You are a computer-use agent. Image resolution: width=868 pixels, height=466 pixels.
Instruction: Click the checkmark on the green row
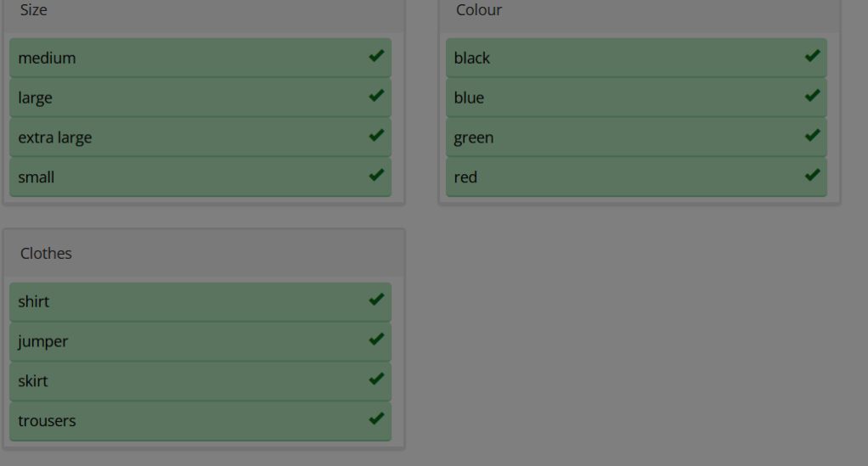(x=812, y=136)
